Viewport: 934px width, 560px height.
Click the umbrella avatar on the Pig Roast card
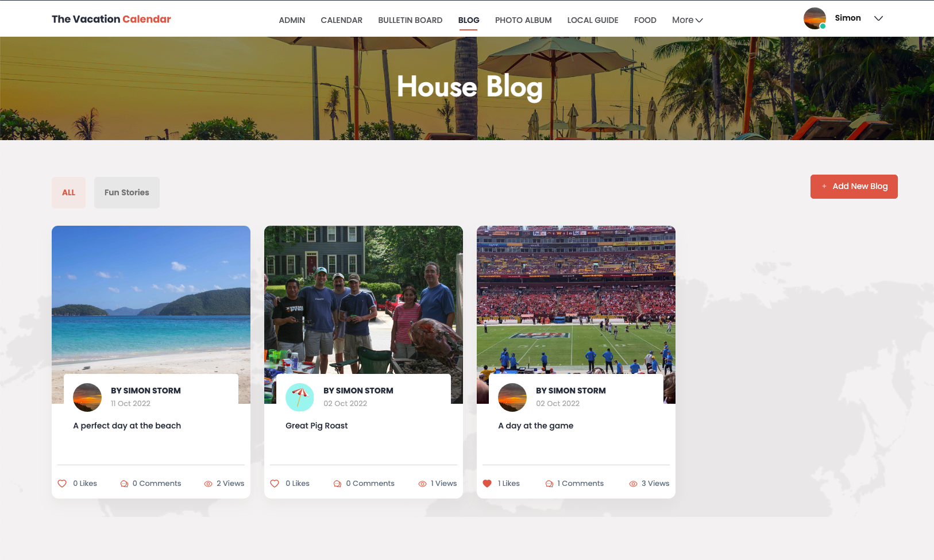tap(300, 397)
